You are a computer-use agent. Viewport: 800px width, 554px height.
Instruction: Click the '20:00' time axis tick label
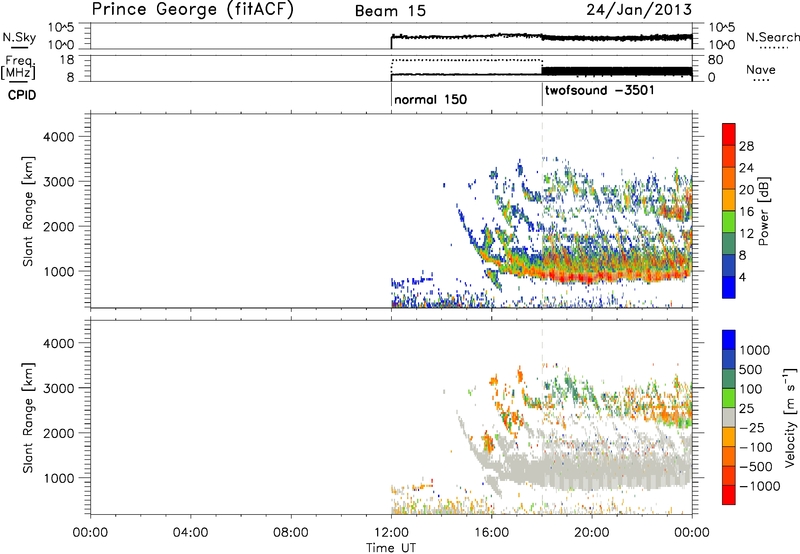[592, 533]
